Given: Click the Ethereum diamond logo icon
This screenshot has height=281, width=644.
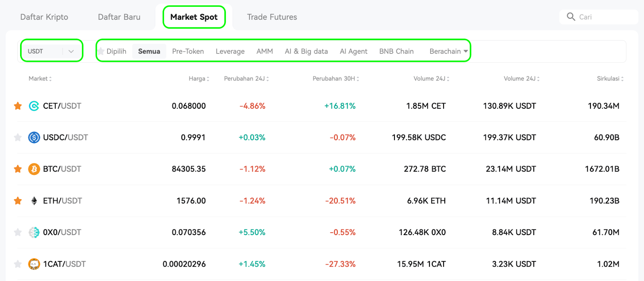Looking at the screenshot, I should pos(34,200).
